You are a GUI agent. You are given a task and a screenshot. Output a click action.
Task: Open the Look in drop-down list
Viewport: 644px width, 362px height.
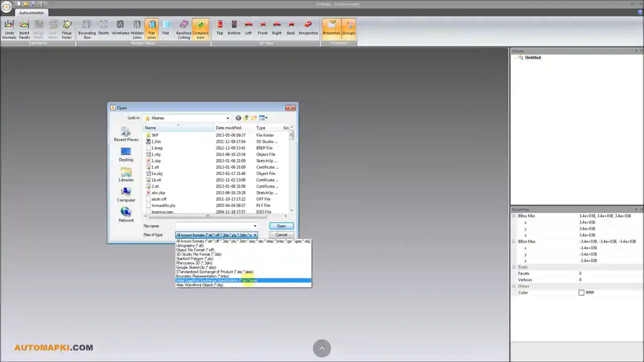coord(227,118)
